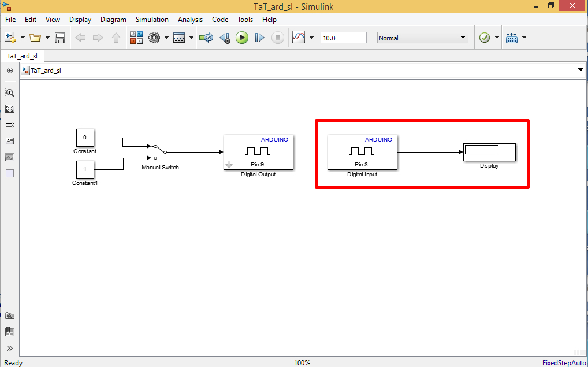This screenshot has width=588, height=367.
Task: Click the Forward navigation arrow
Action: point(98,38)
